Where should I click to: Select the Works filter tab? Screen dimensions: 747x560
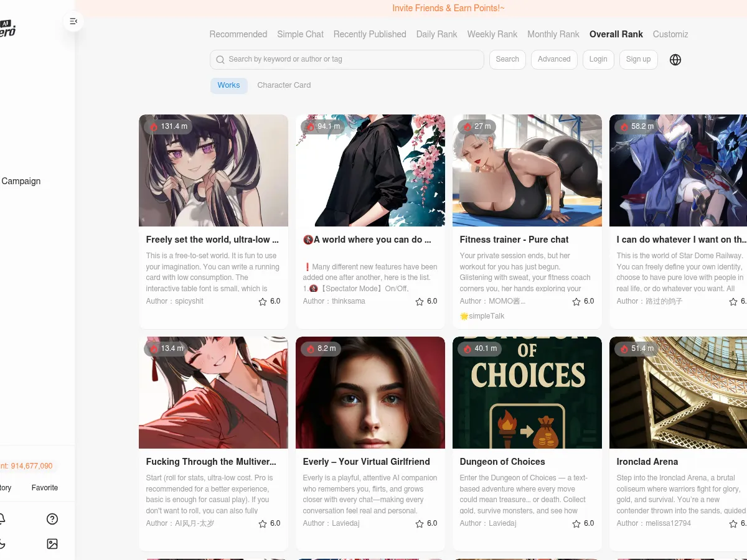pos(228,85)
